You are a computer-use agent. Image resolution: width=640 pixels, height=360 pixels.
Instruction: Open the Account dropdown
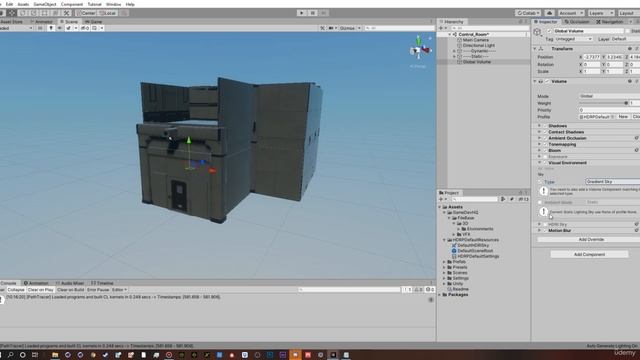pyautogui.click(x=571, y=13)
